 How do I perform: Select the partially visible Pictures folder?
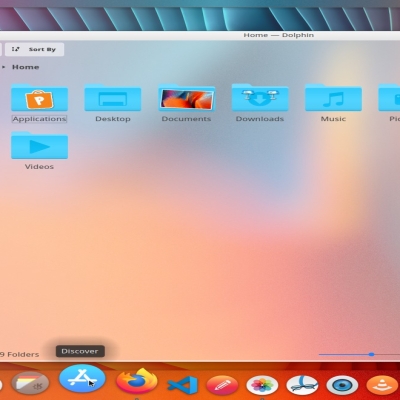(389, 103)
